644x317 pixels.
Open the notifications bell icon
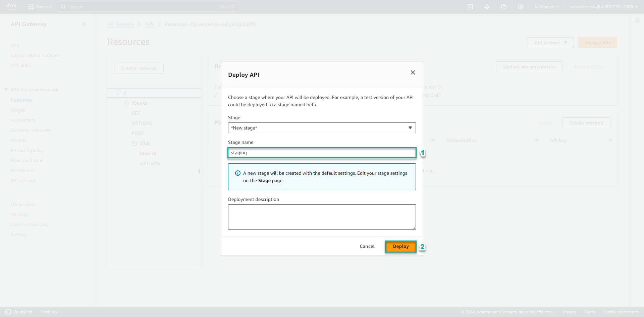(487, 7)
